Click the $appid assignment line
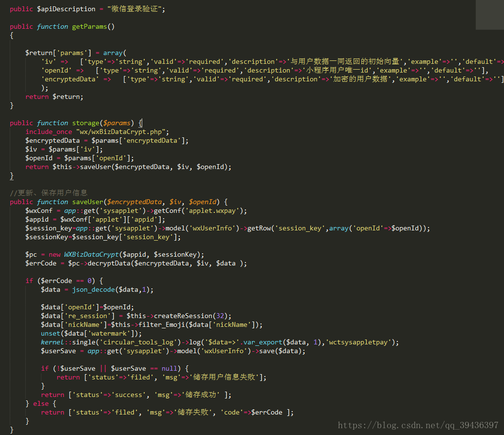This screenshot has width=504, height=435. click(x=95, y=220)
